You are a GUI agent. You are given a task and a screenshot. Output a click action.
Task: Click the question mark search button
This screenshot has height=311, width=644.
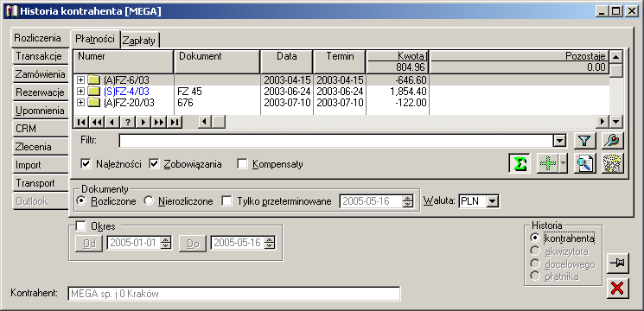tap(128, 122)
